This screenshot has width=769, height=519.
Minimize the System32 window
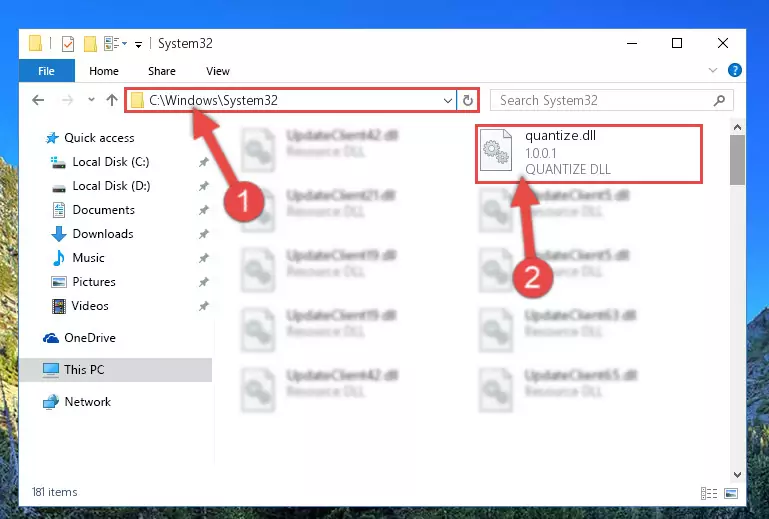click(x=632, y=44)
